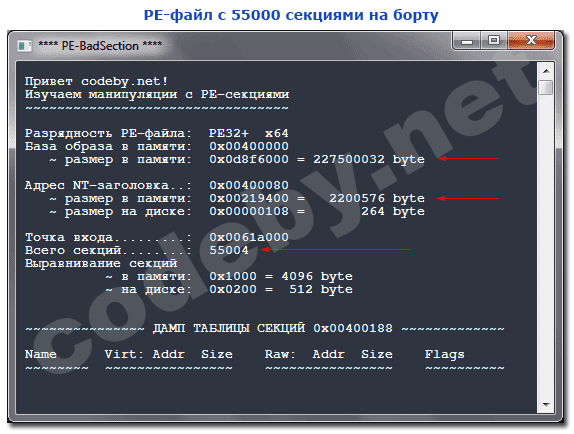Click the 'Raw:' column header
The height and width of the screenshot is (434, 574).
[280, 354]
